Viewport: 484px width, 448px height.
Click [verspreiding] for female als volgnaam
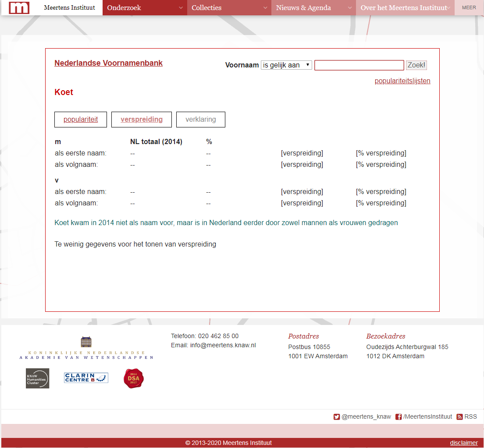point(302,203)
